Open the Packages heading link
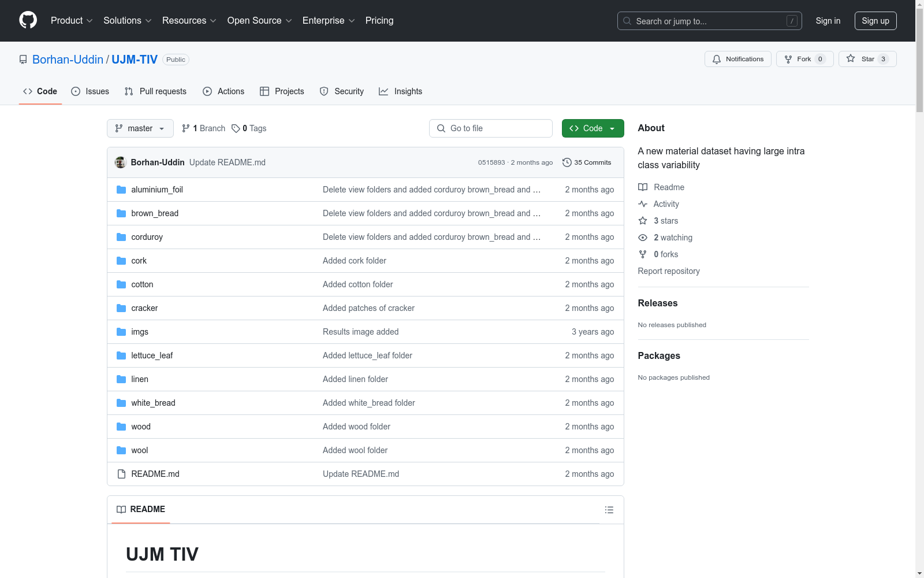Image resolution: width=924 pixels, height=578 pixels. [x=659, y=355]
